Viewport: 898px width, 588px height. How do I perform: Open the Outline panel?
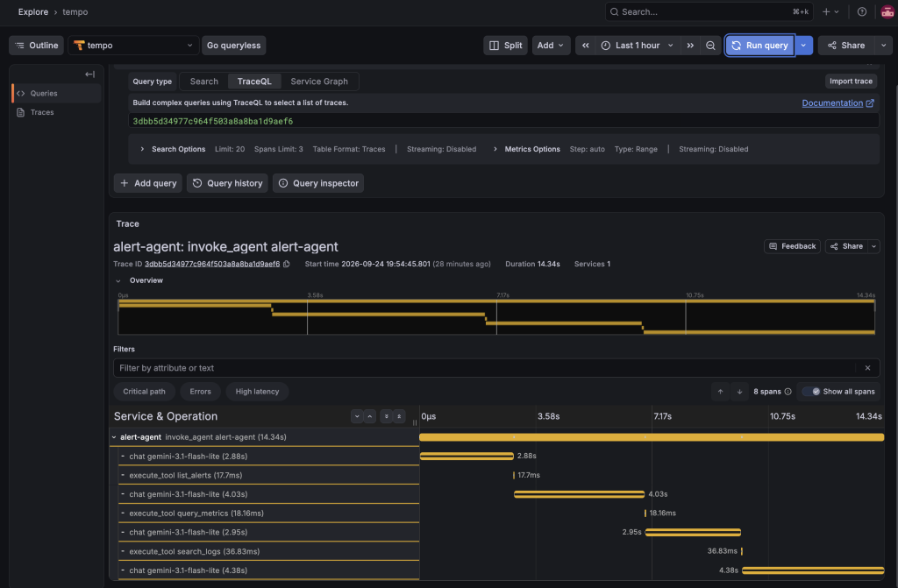point(37,46)
